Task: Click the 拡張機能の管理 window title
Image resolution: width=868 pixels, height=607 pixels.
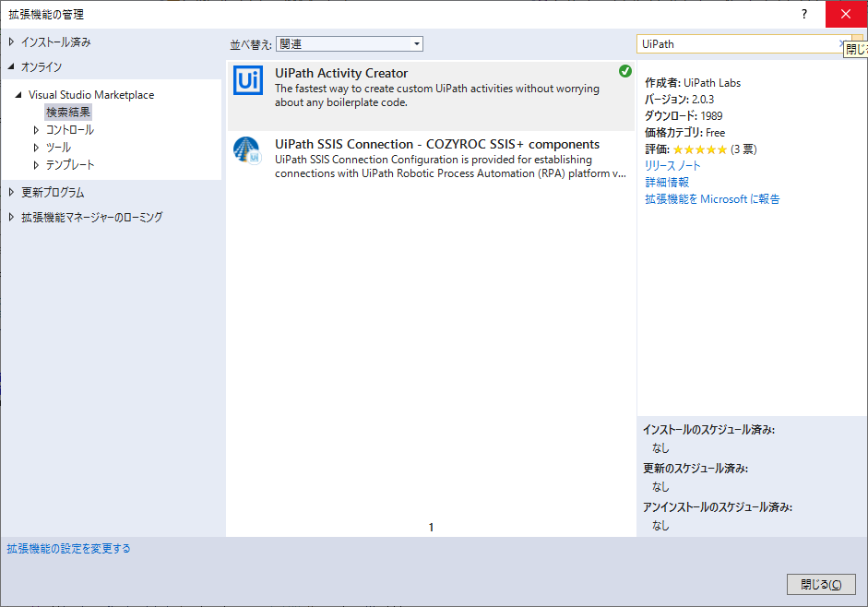Action: [x=46, y=15]
